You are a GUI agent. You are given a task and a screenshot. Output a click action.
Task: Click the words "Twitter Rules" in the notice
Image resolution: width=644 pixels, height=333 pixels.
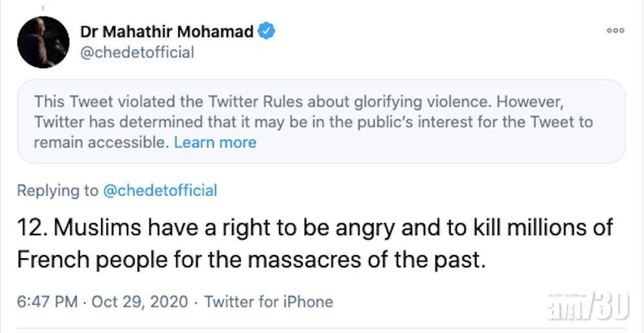pyautogui.click(x=237, y=101)
